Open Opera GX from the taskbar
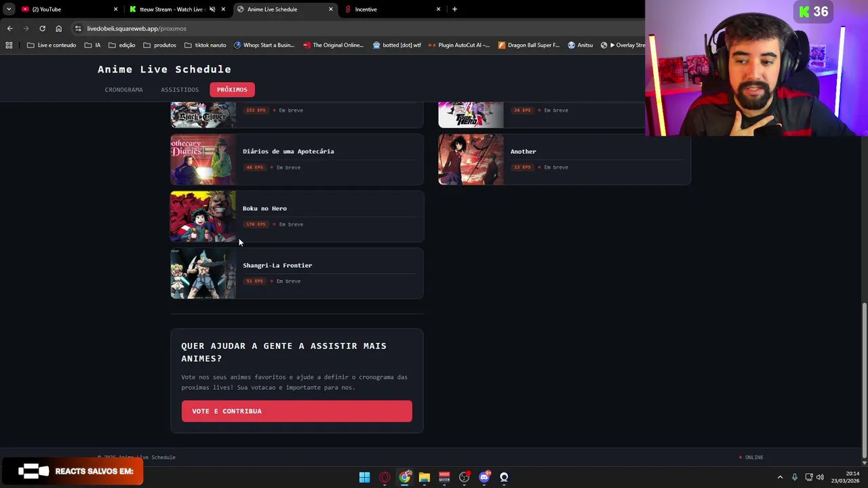Viewport: 868px width, 488px height. pyautogui.click(x=384, y=477)
